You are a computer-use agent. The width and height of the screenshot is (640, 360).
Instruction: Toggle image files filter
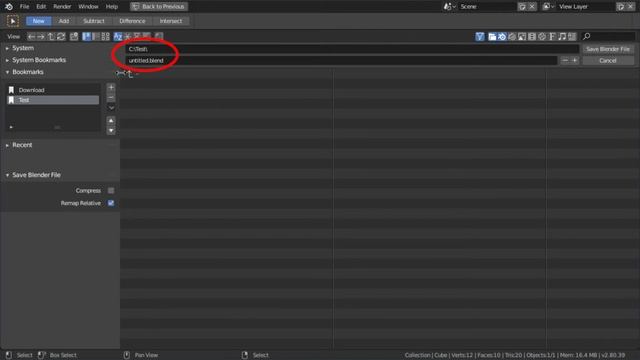[522, 37]
